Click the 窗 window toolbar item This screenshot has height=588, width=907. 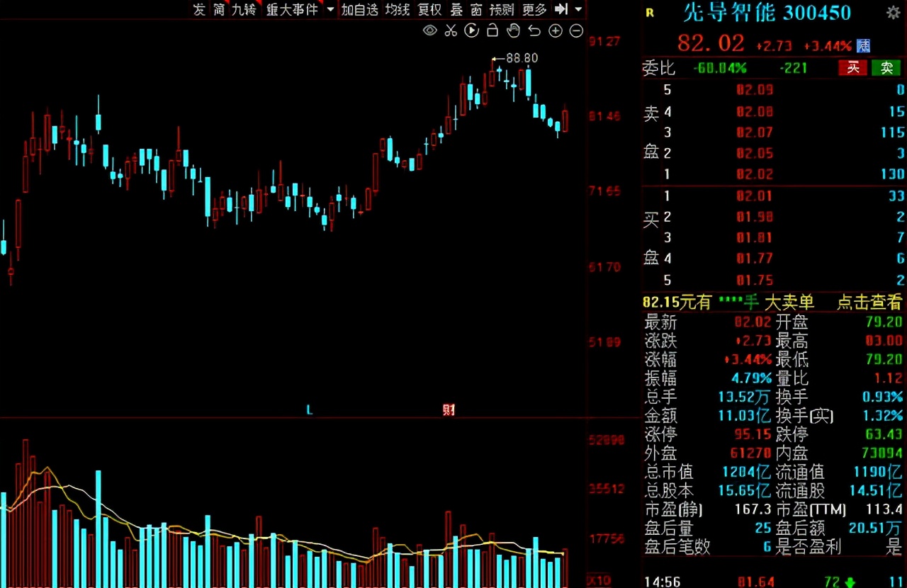(x=476, y=9)
